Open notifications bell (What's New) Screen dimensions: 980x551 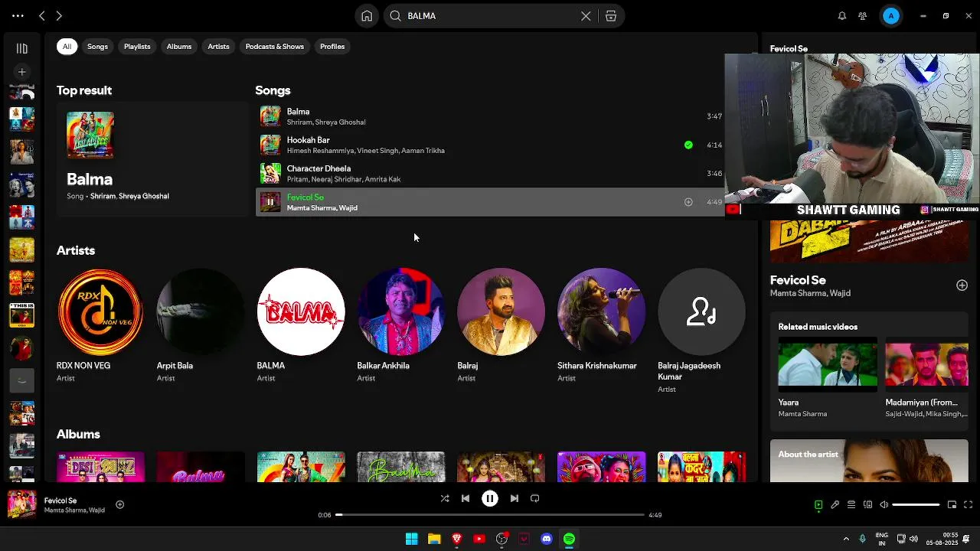[842, 15]
